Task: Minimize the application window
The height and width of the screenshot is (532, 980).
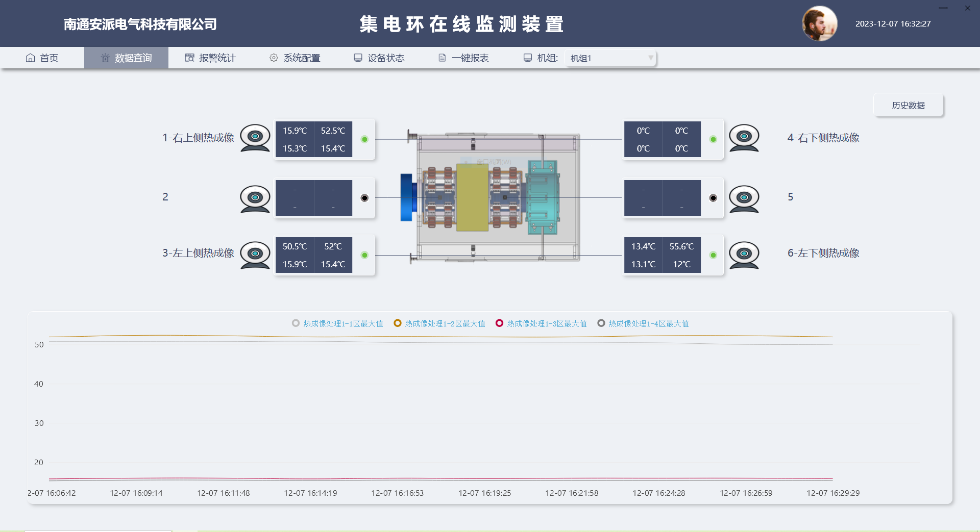Action: (x=943, y=8)
